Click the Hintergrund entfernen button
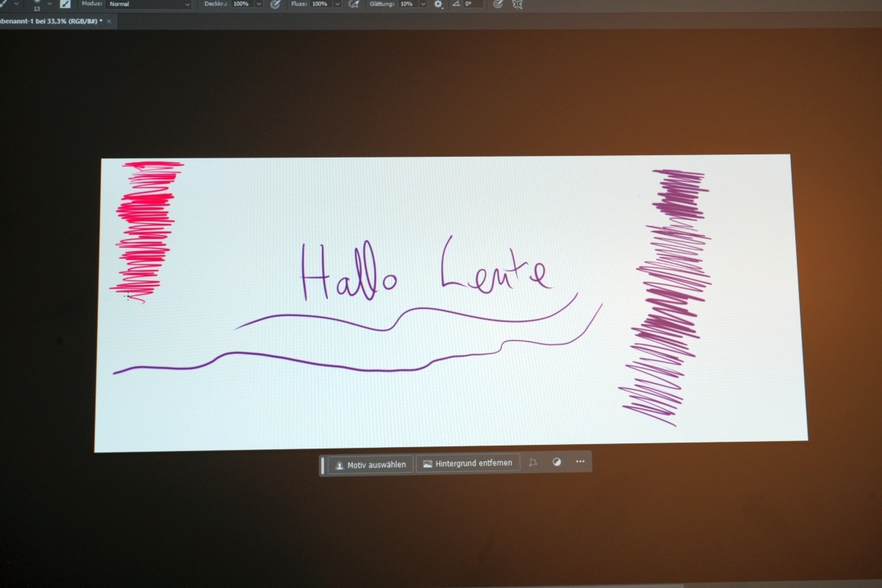 (x=467, y=463)
